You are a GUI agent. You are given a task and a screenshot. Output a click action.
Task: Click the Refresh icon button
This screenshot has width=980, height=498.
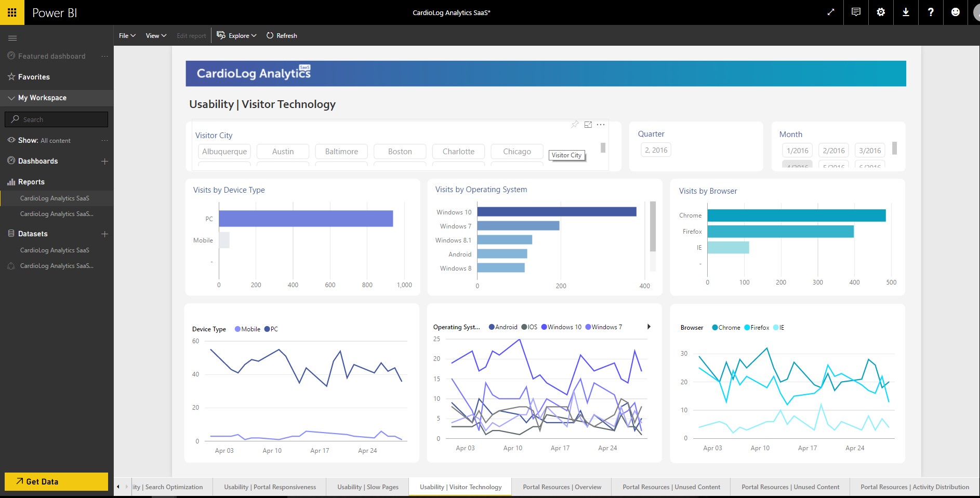point(282,36)
